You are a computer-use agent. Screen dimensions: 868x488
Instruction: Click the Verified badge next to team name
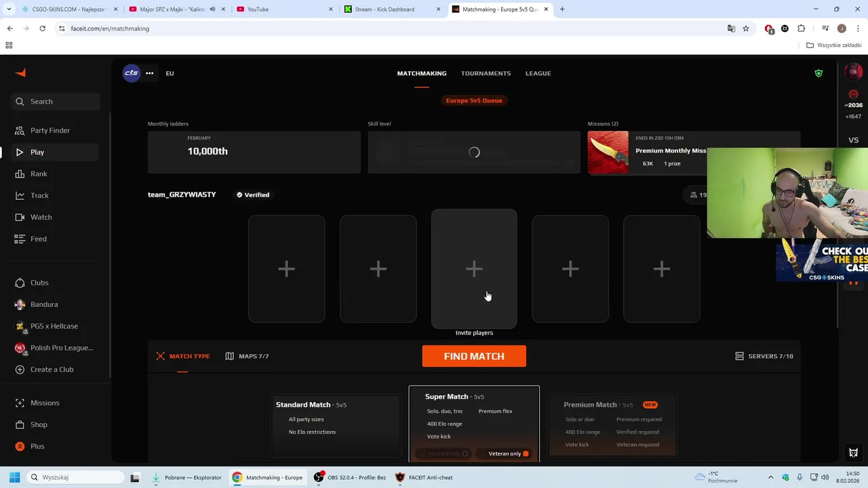pyautogui.click(x=252, y=195)
